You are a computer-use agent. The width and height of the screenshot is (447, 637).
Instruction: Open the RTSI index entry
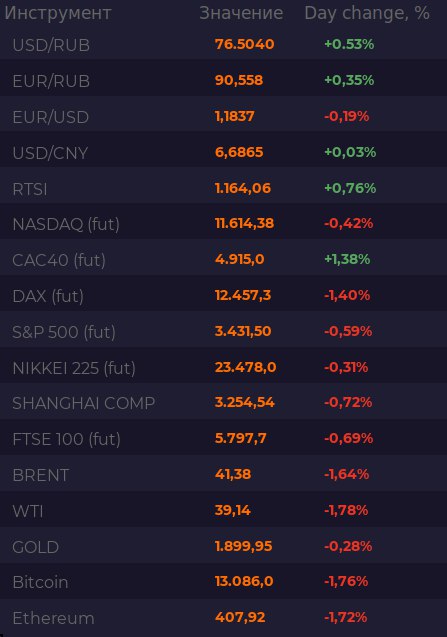224,188
